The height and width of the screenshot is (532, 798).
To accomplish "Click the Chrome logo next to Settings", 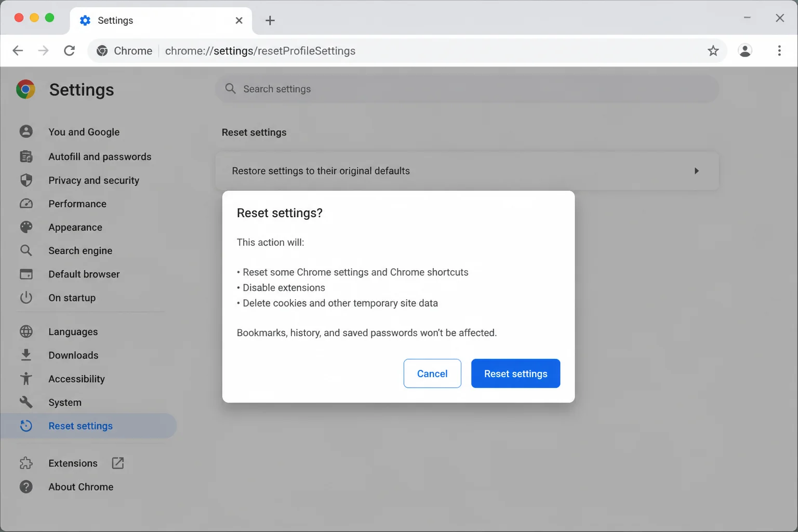I will 25,89.
